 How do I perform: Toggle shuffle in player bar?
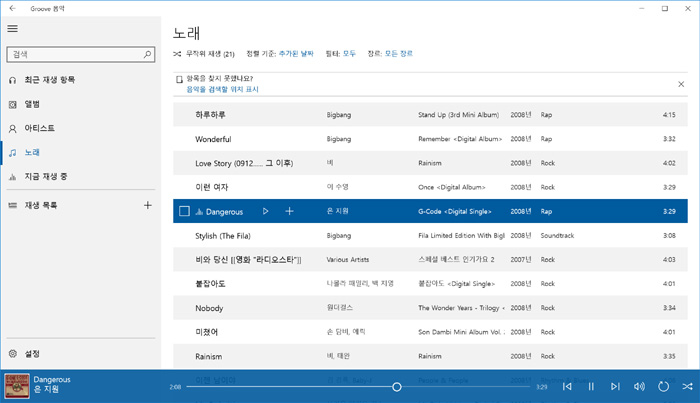(x=688, y=386)
